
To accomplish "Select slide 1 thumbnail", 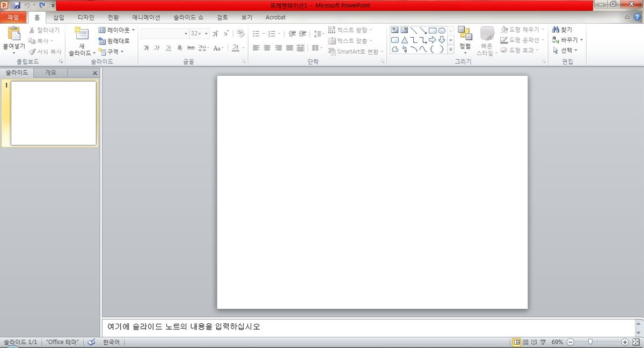I will (x=54, y=113).
